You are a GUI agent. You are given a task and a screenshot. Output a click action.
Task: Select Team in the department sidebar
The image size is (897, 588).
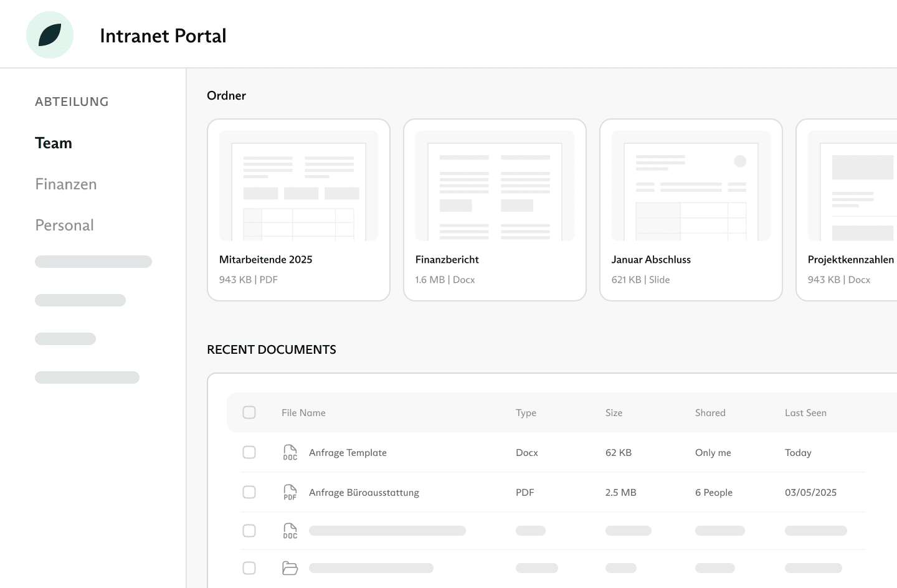point(54,143)
